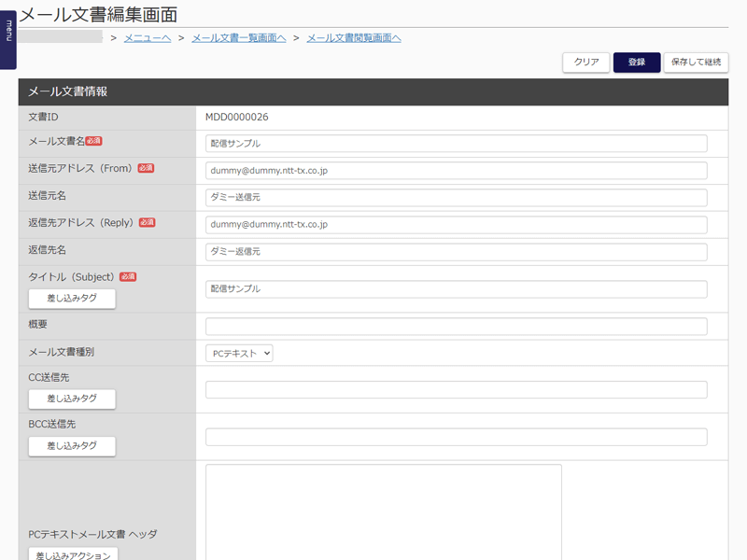Click the メール文書情報 section header
Viewport: 747px width, 560px height.
[373, 91]
